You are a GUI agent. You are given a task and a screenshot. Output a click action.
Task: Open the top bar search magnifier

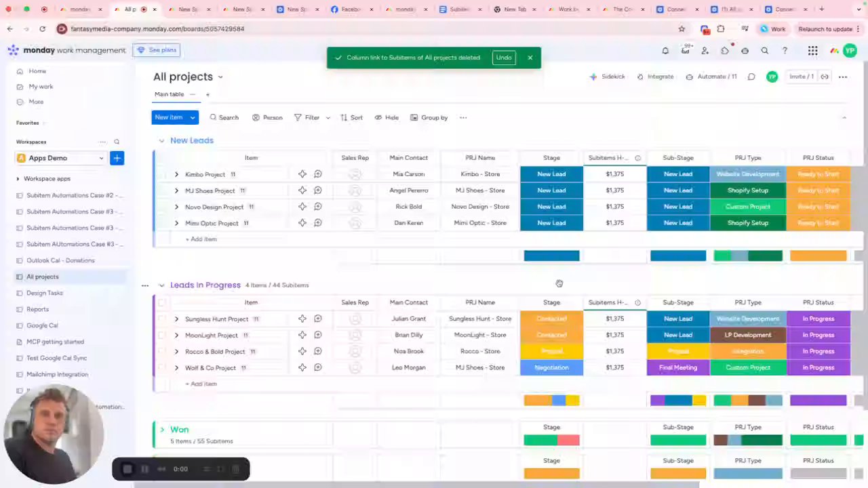click(765, 51)
